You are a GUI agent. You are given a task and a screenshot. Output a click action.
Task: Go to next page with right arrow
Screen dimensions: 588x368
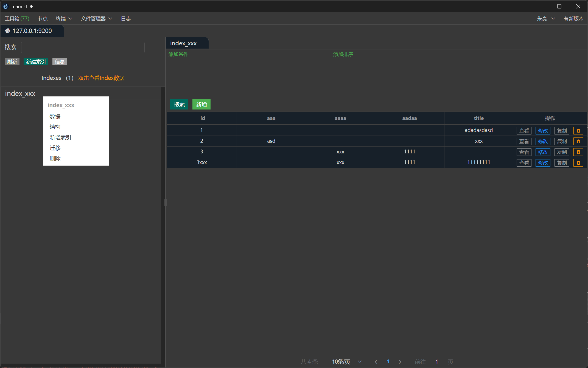coord(400,361)
